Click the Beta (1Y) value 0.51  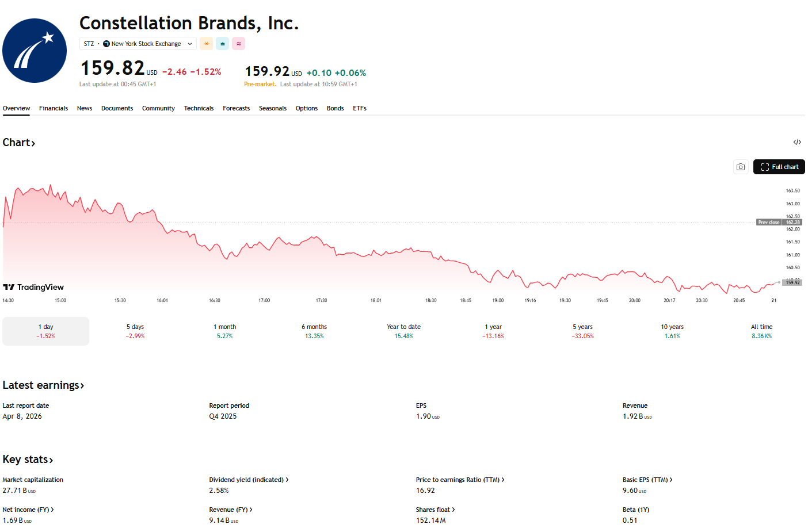click(x=630, y=520)
